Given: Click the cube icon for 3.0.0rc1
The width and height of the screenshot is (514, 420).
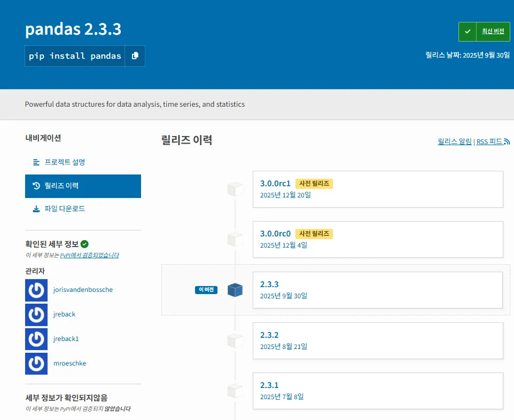Looking at the screenshot, I should pyautogui.click(x=235, y=189).
